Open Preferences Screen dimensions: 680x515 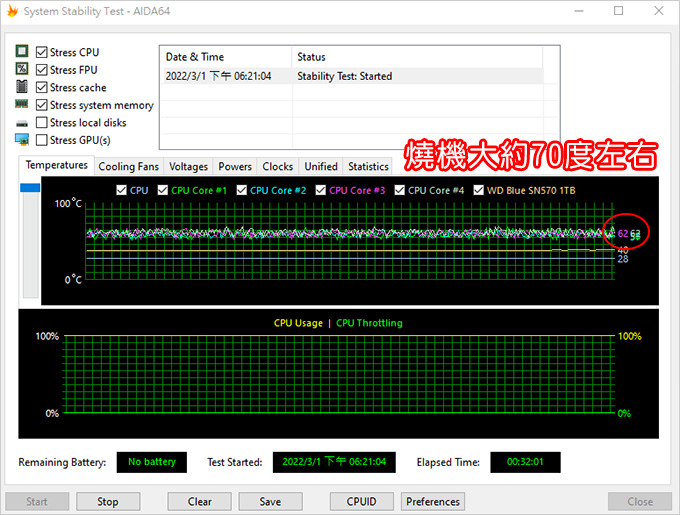pyautogui.click(x=433, y=502)
